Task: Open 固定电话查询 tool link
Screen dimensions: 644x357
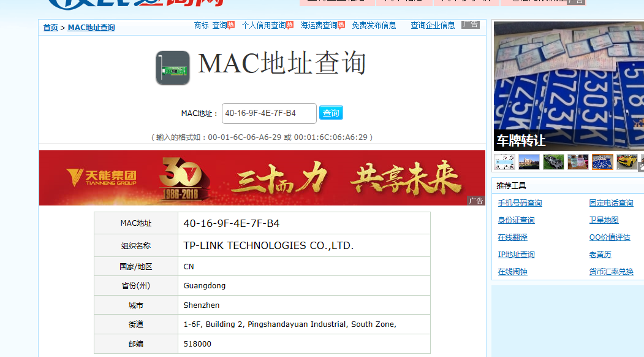Action: [611, 203]
